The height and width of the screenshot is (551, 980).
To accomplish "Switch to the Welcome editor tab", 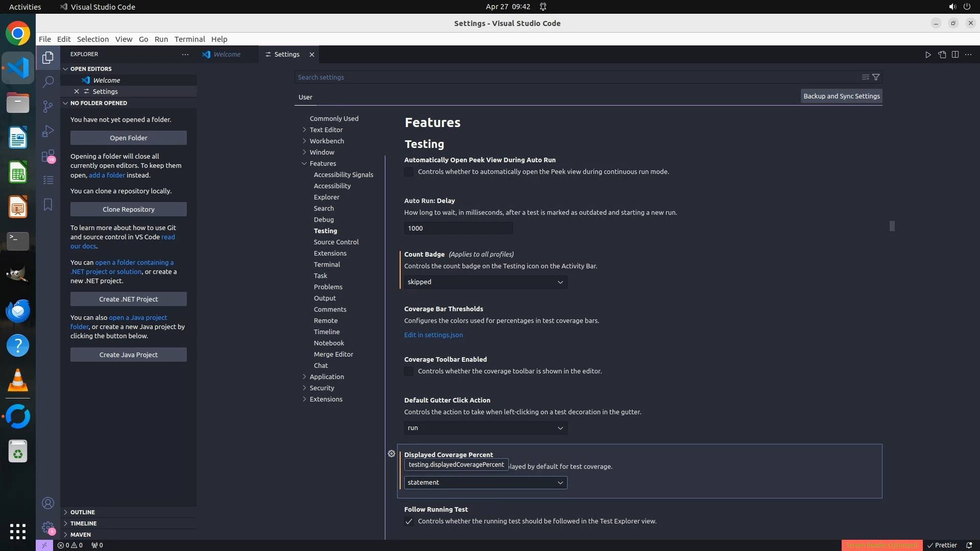I will (227, 55).
